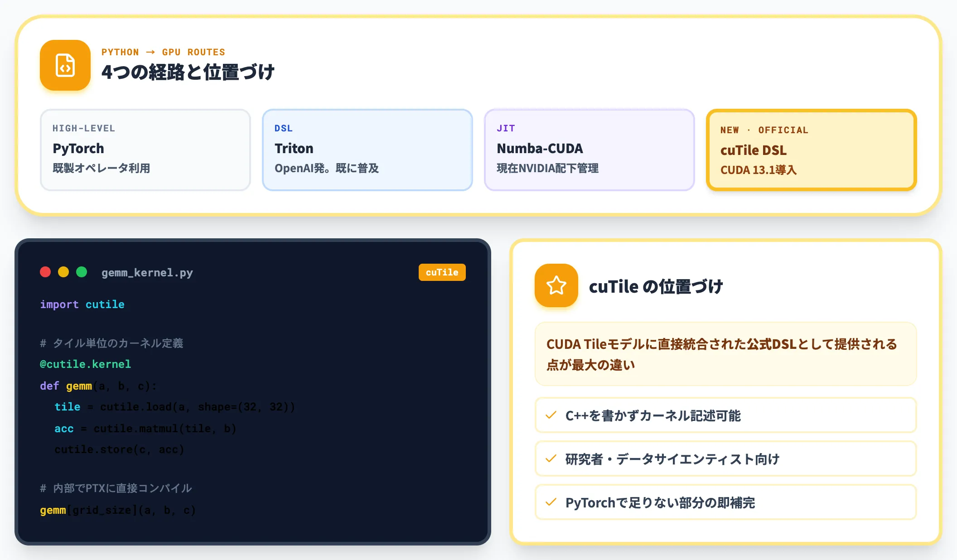Screen dimensions: 957x560
Task: Click the green dot in the code window
Action: click(82, 272)
